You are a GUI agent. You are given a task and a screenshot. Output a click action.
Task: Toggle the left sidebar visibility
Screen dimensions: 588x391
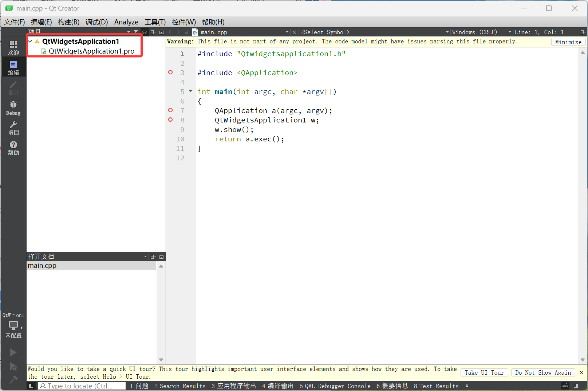click(31, 386)
